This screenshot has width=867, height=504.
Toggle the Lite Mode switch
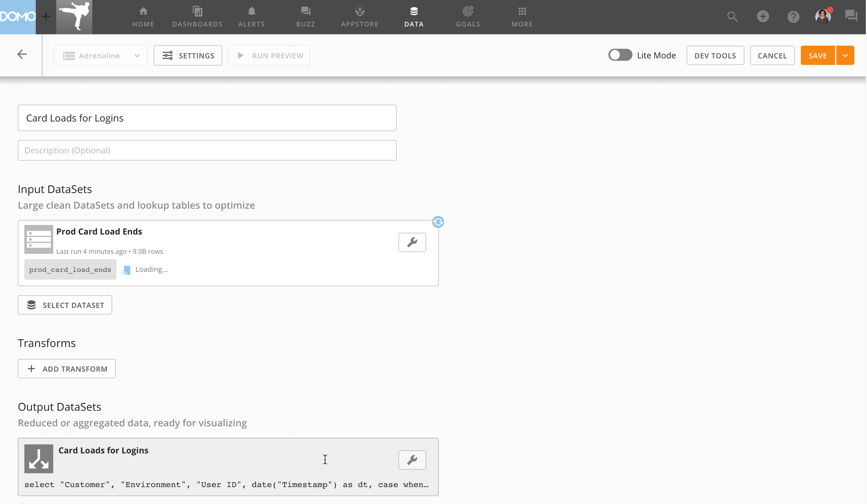click(620, 55)
